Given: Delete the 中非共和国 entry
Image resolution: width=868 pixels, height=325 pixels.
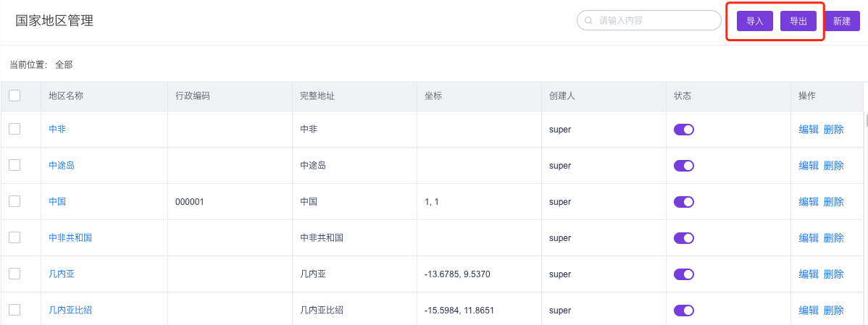Looking at the screenshot, I should coord(834,238).
